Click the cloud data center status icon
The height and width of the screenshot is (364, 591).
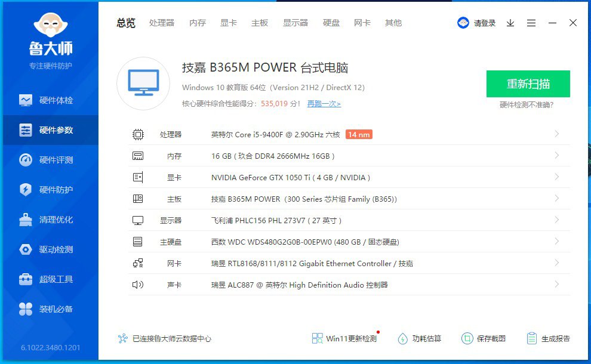[123, 338]
